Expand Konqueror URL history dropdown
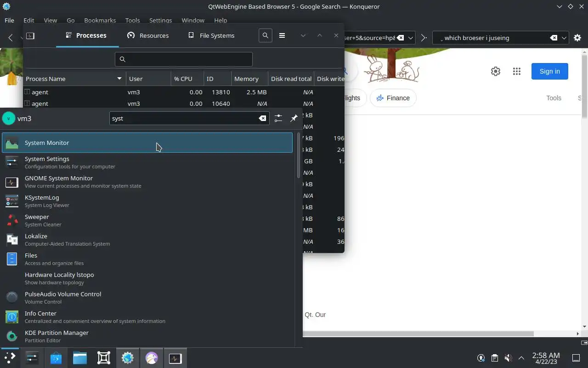Image resolution: width=588 pixels, height=368 pixels. click(411, 38)
